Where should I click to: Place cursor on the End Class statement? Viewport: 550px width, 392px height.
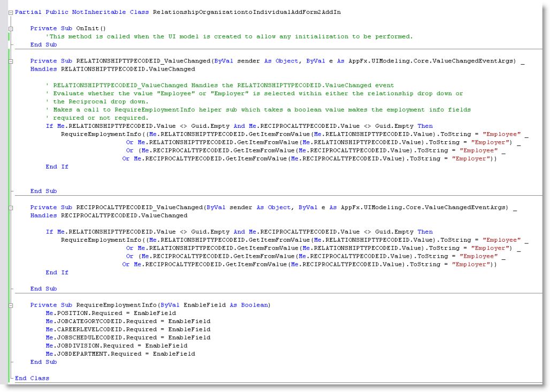pyautogui.click(x=32, y=378)
